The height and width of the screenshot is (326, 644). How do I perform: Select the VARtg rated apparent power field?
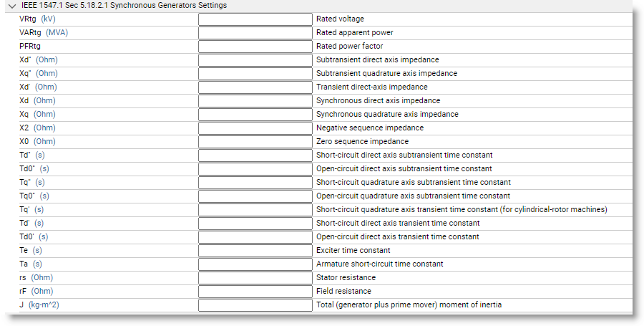pyautogui.click(x=255, y=33)
